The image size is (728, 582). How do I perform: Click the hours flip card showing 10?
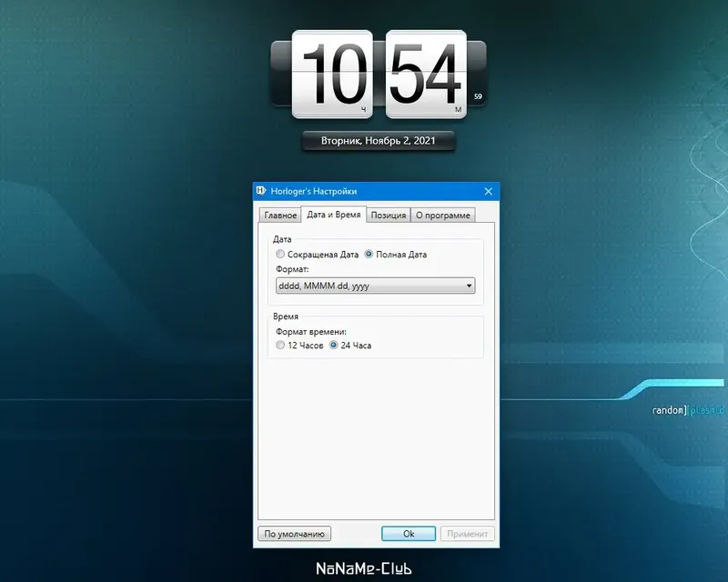pyautogui.click(x=332, y=75)
